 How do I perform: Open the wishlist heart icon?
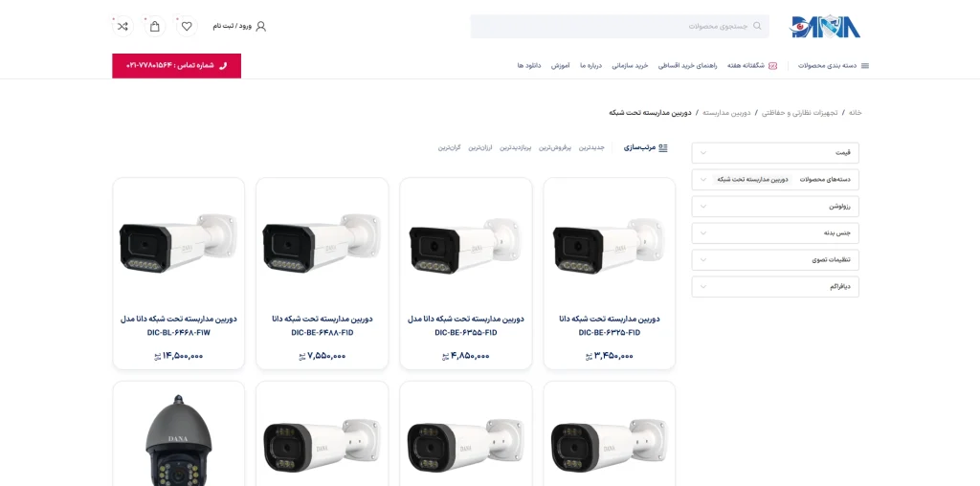point(187,26)
